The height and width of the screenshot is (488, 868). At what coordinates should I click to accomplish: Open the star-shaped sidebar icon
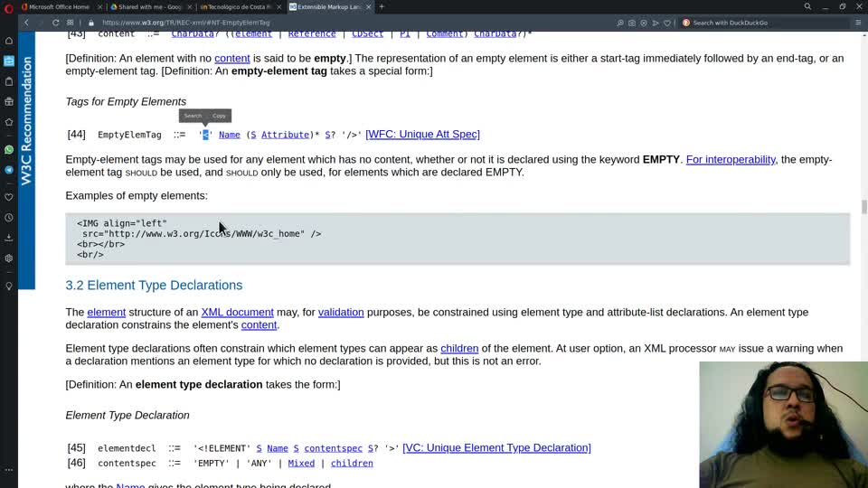[x=9, y=122]
